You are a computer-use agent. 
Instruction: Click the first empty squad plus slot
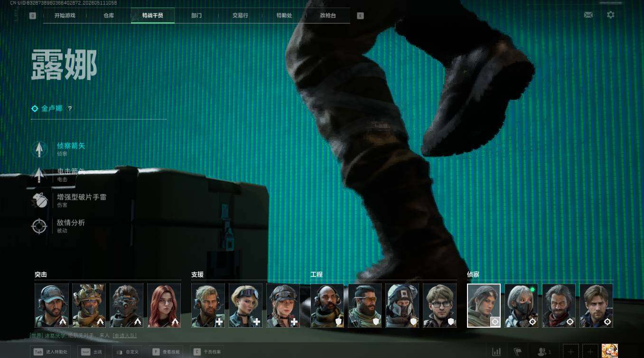(570, 352)
